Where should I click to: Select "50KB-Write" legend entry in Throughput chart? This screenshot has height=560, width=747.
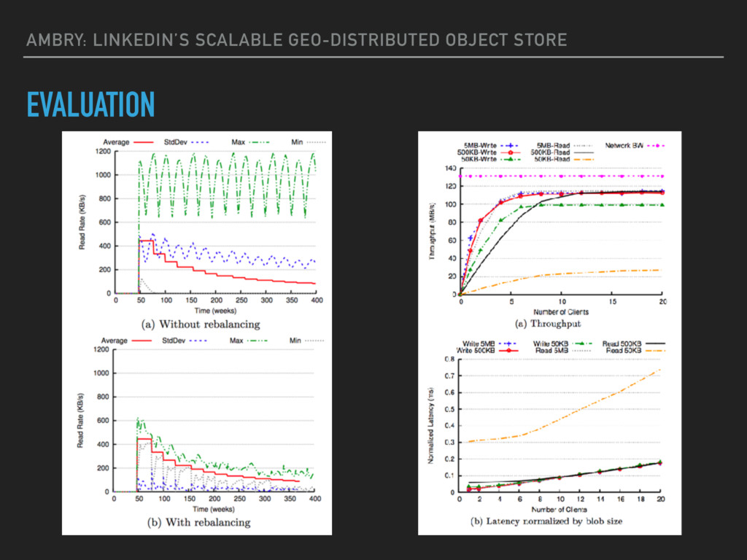(479, 159)
